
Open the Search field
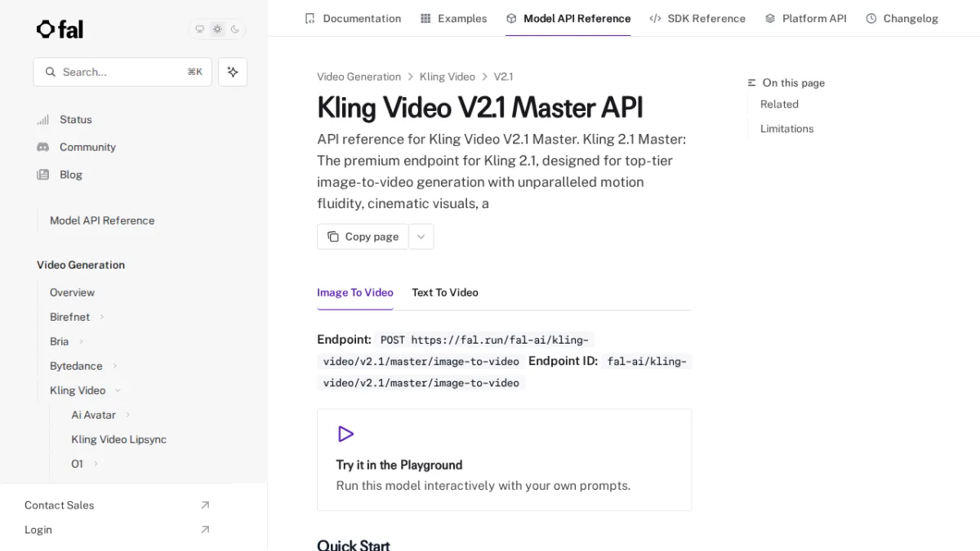[x=122, y=72]
